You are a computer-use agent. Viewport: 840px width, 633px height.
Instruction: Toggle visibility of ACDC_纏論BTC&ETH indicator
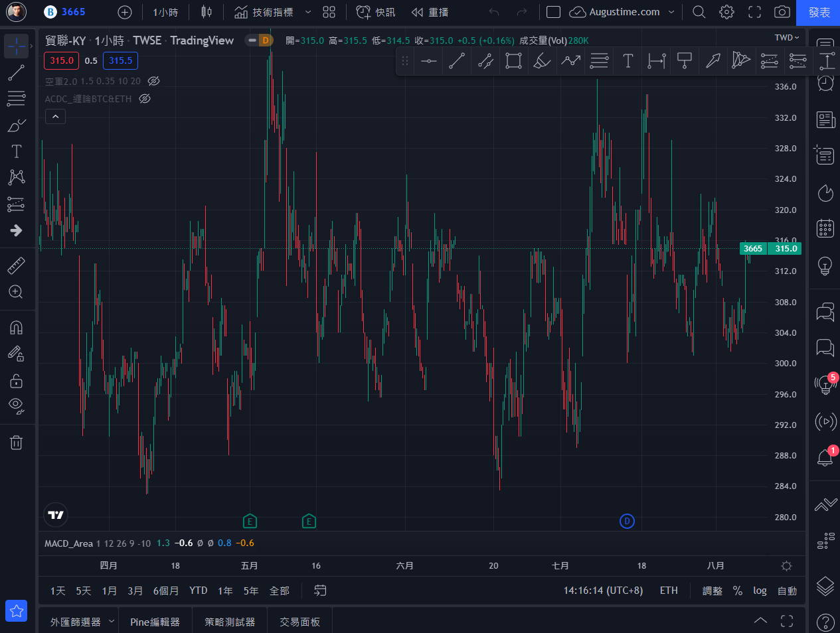[x=145, y=99]
